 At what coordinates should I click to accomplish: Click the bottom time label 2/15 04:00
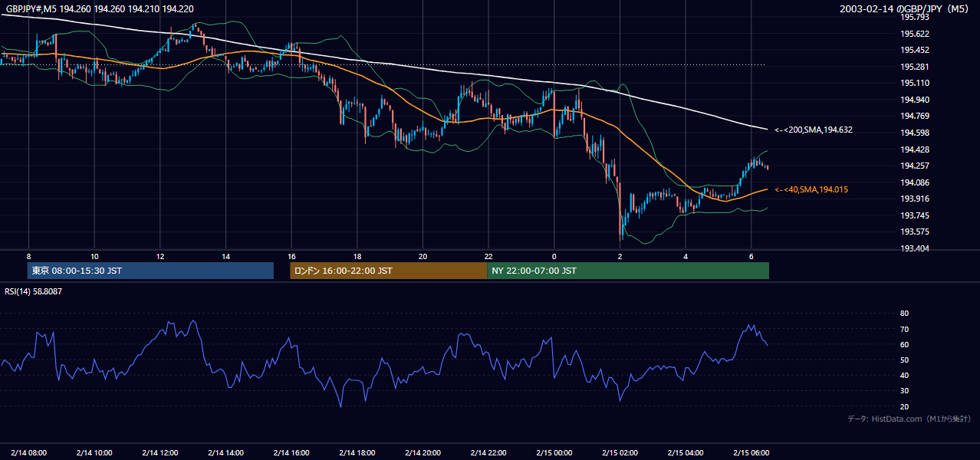click(686, 452)
